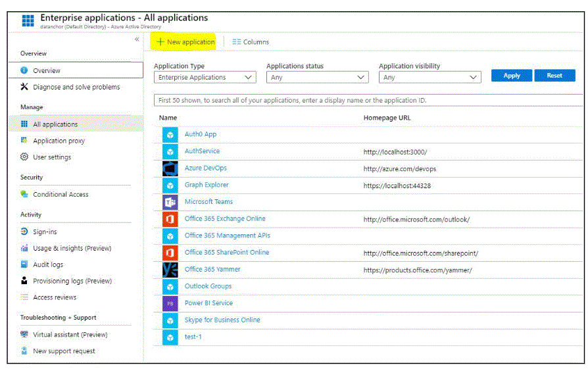Open Office 365 Management APIs link
This screenshot has width=588, height=373.
pos(228,236)
